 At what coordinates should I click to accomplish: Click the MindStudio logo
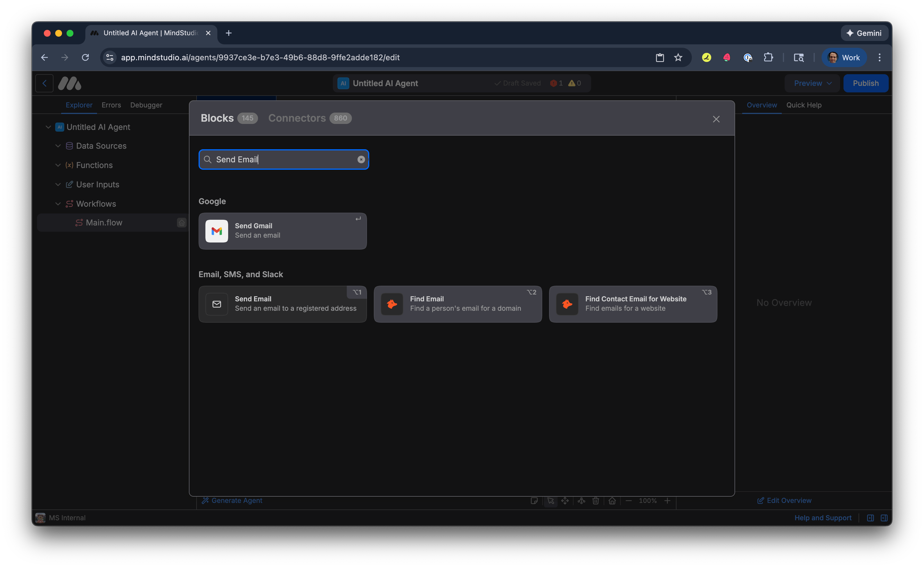tap(69, 83)
